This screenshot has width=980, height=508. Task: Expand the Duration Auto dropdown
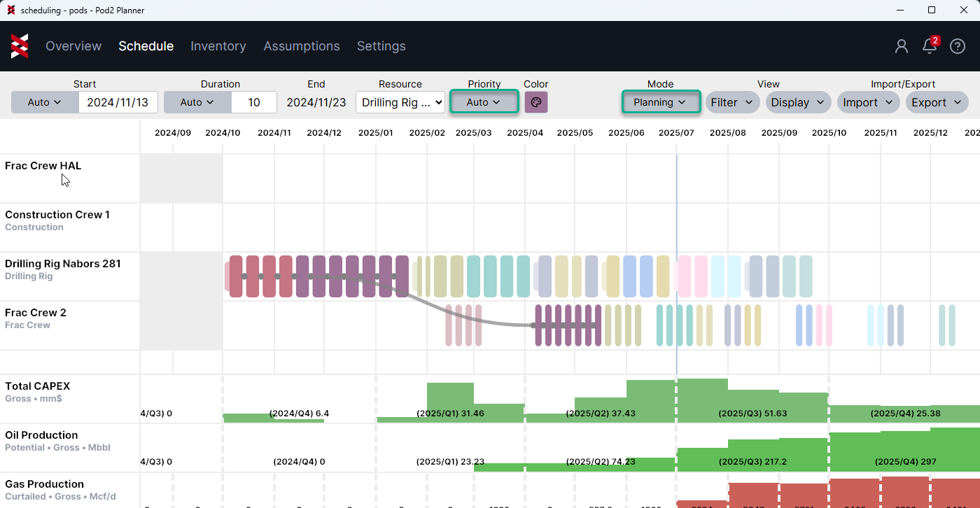click(x=197, y=102)
